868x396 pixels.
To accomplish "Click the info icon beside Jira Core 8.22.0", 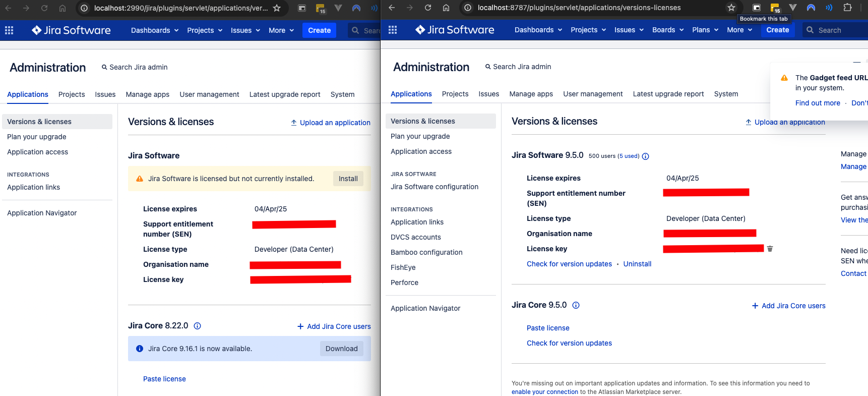I will click(x=198, y=326).
